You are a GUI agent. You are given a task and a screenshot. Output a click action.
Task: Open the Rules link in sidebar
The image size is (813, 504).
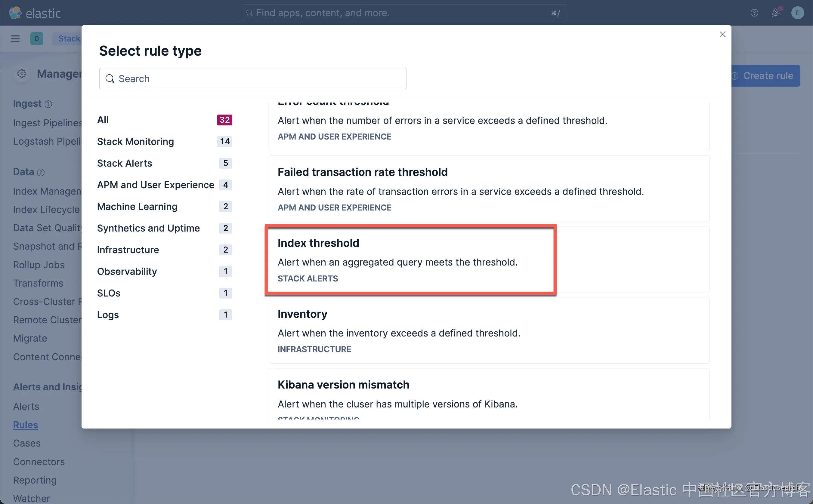25,425
